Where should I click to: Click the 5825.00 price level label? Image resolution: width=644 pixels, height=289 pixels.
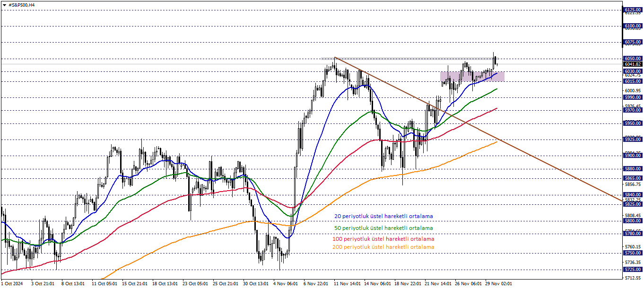(x=632, y=204)
